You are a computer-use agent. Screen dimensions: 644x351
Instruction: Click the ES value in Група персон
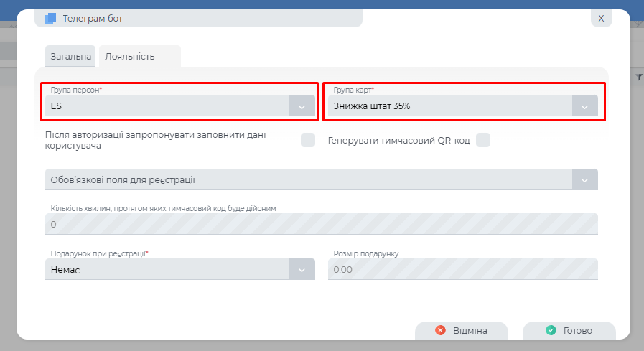pyautogui.click(x=57, y=106)
